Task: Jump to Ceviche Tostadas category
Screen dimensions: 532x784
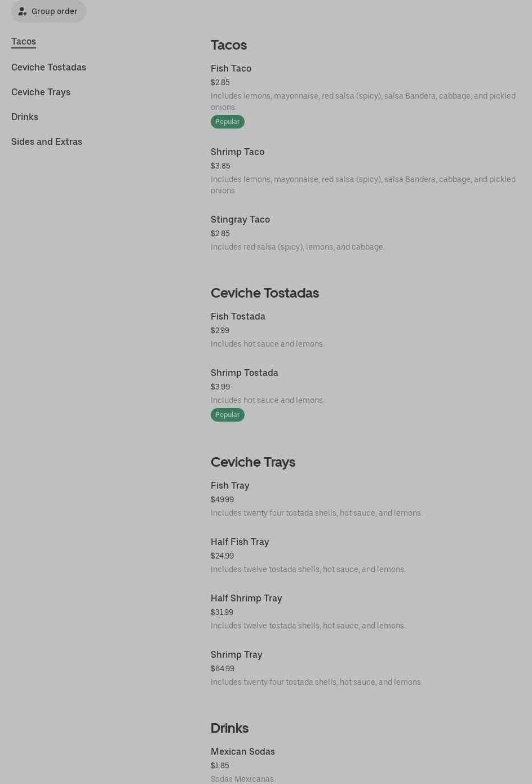Action: tap(48, 67)
